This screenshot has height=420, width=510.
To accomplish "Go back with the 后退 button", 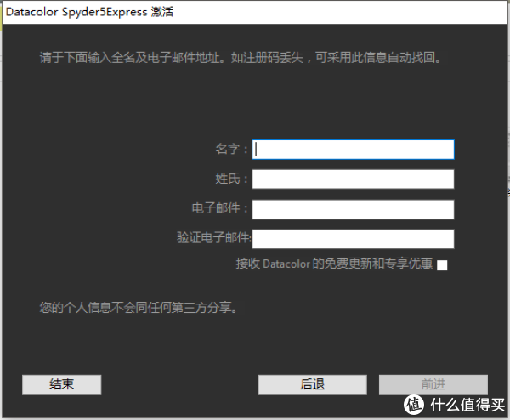I will (313, 384).
